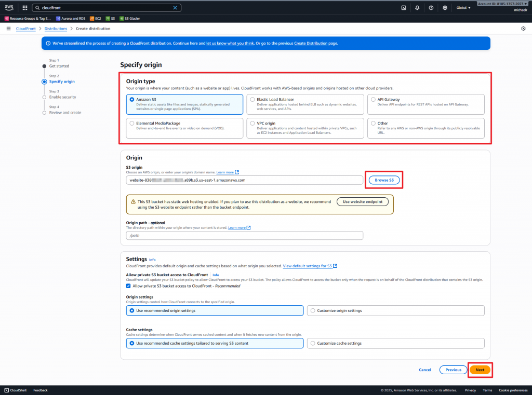The height and width of the screenshot is (395, 532).
Task: Open the Global region dropdown
Action: 463,7
